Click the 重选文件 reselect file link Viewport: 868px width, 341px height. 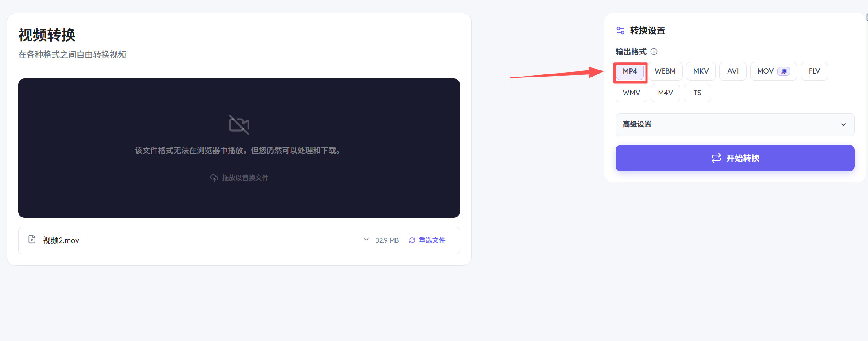(x=432, y=240)
